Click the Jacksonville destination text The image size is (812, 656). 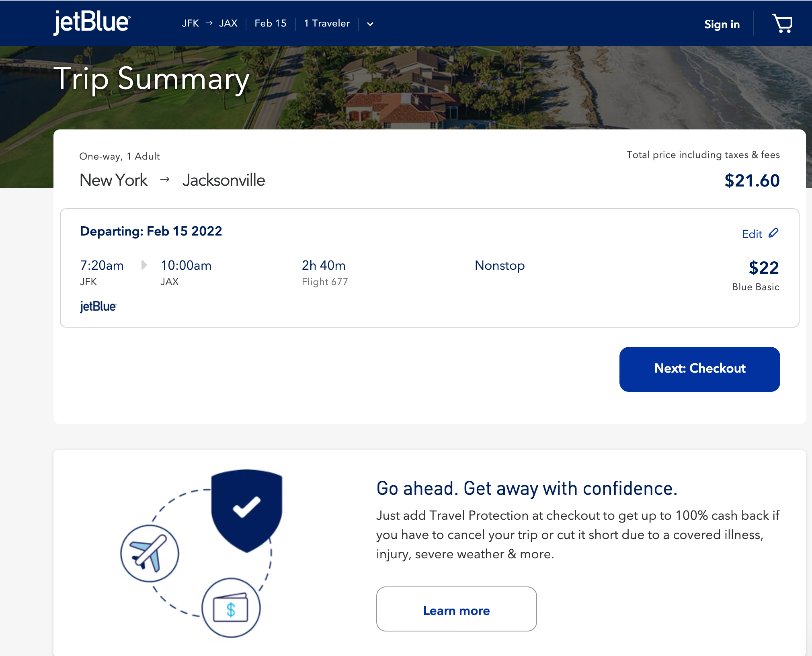point(224,180)
